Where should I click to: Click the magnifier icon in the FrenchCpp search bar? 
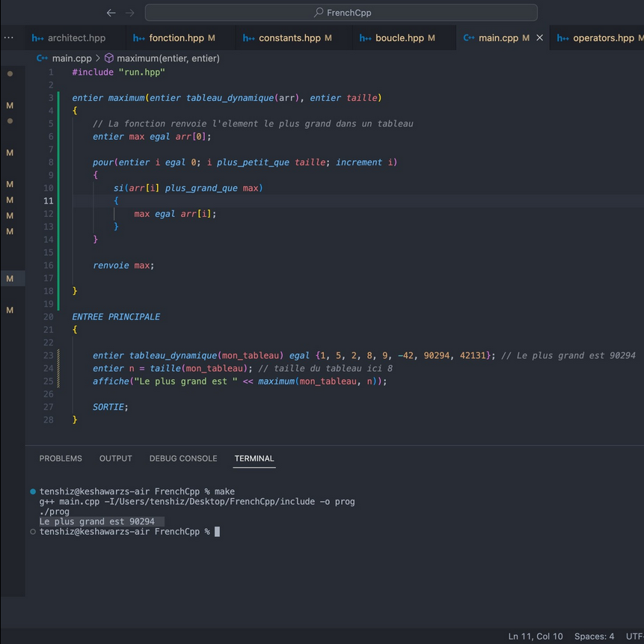pos(319,13)
